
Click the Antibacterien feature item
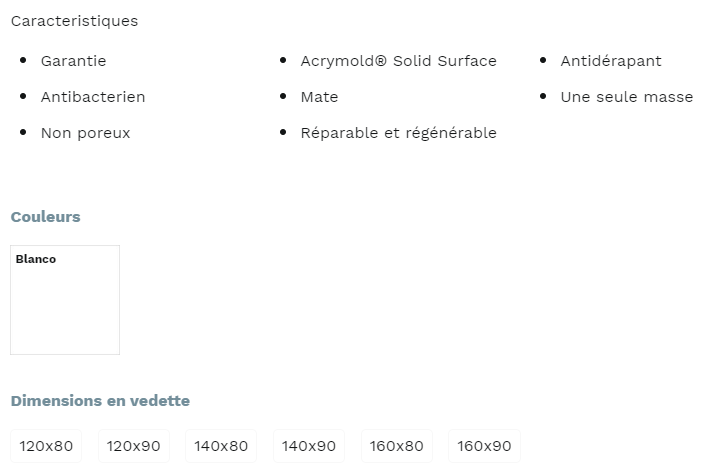point(93,97)
